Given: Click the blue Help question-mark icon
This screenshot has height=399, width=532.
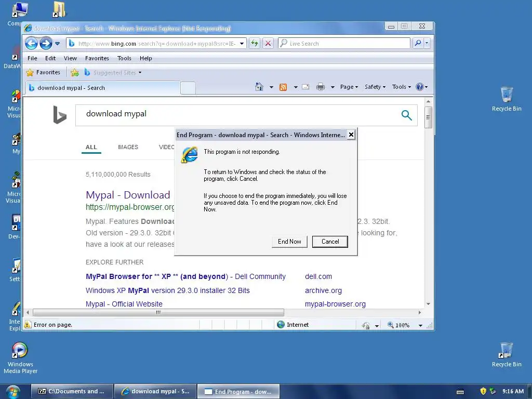Looking at the screenshot, I should 420,87.
